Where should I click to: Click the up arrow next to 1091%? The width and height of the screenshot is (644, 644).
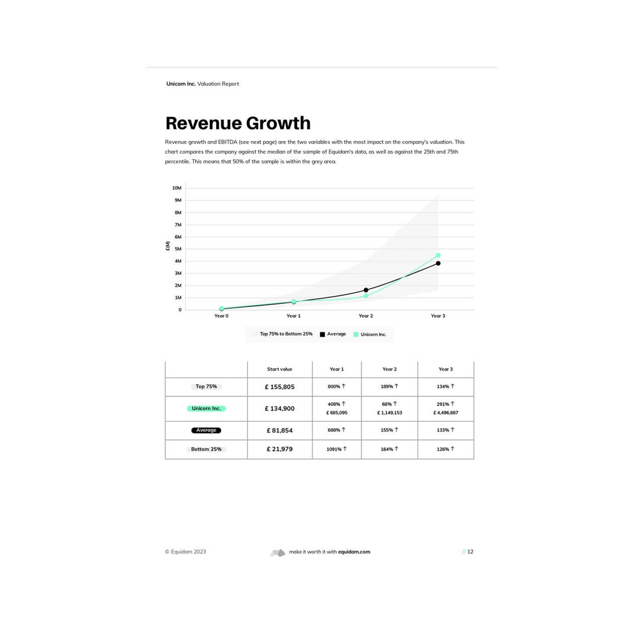(x=345, y=449)
